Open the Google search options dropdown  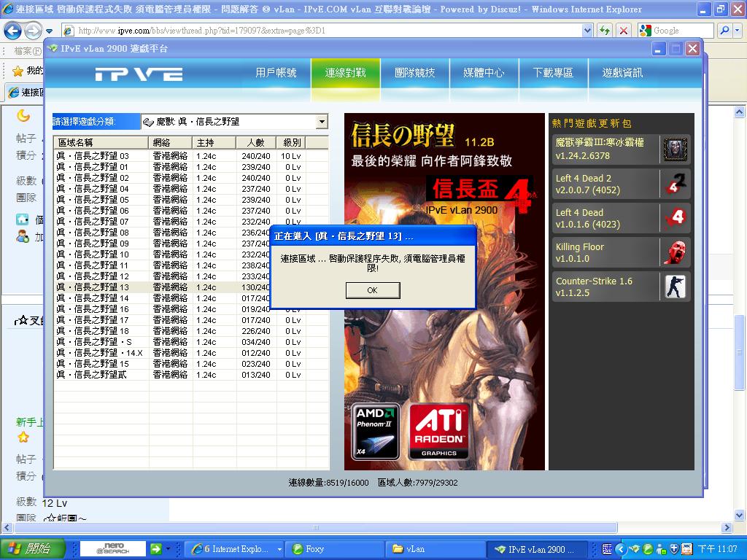point(738,31)
